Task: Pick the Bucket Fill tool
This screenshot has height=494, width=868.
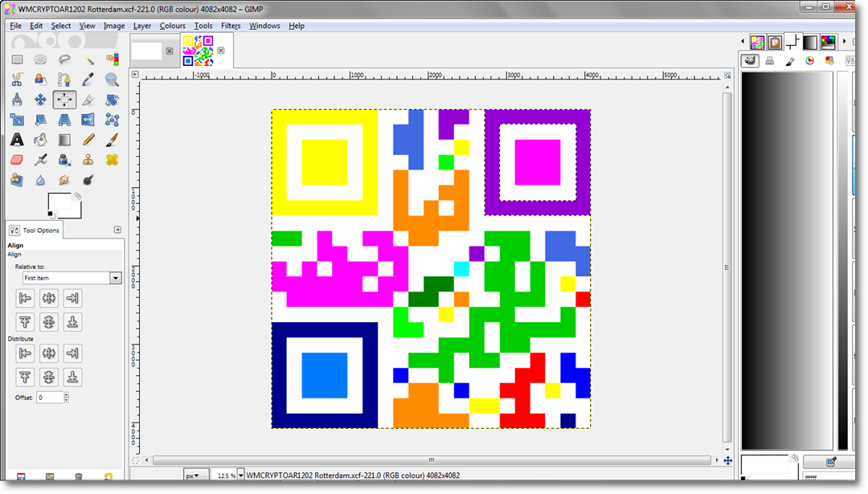Action: click(40, 140)
